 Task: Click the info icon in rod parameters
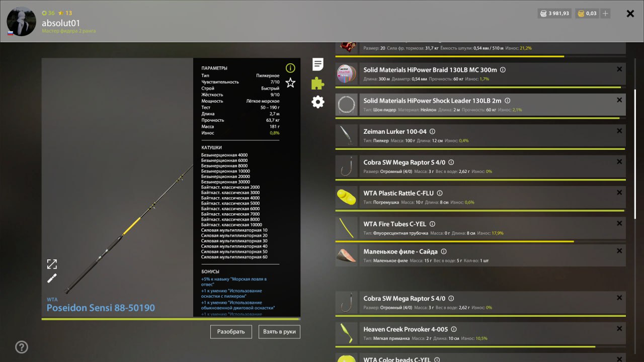(290, 68)
